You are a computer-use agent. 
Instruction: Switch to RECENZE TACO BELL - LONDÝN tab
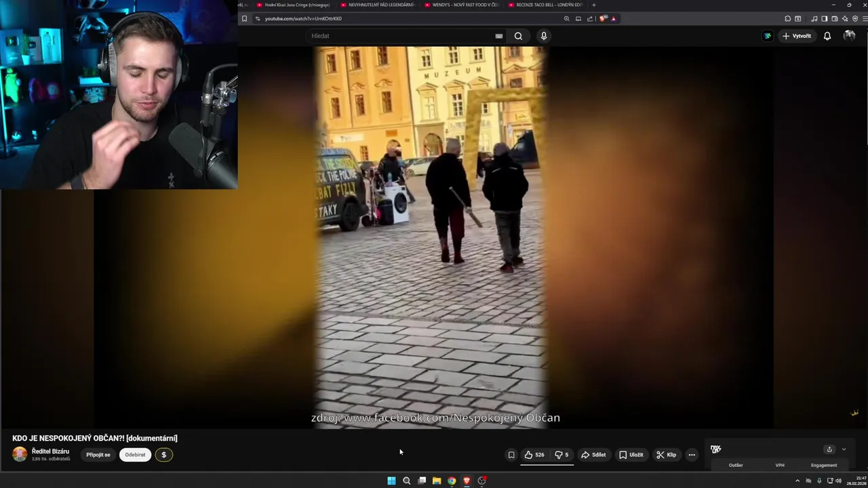click(x=545, y=5)
